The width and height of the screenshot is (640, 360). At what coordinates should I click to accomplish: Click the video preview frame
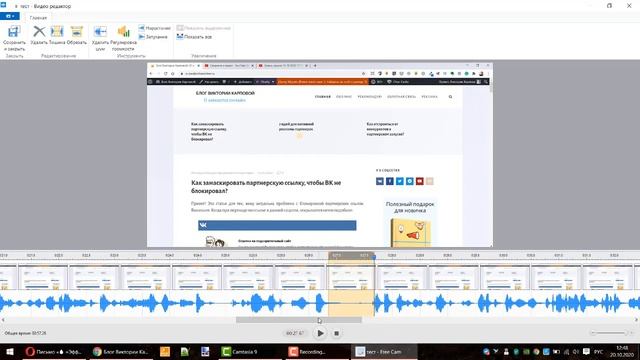(320, 155)
